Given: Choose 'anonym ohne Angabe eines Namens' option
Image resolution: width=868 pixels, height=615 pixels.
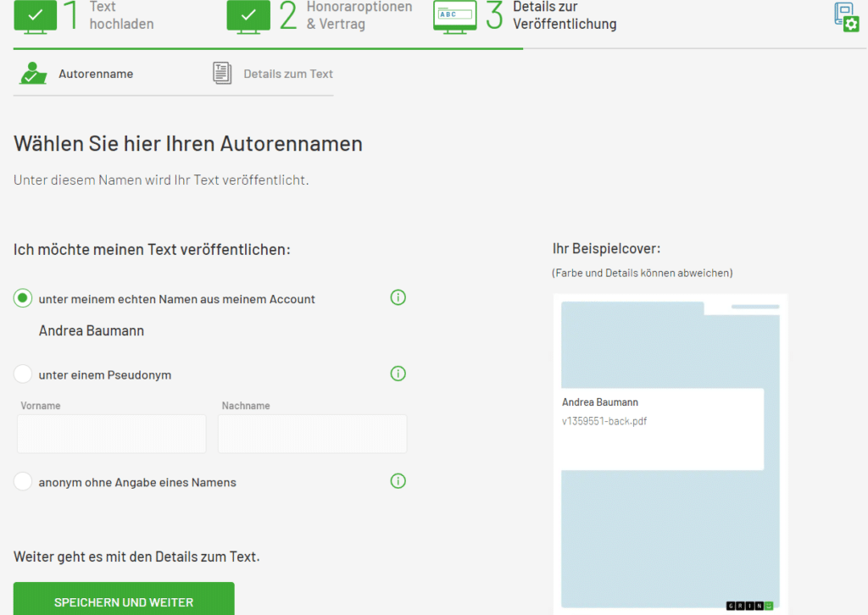Looking at the screenshot, I should (x=23, y=482).
